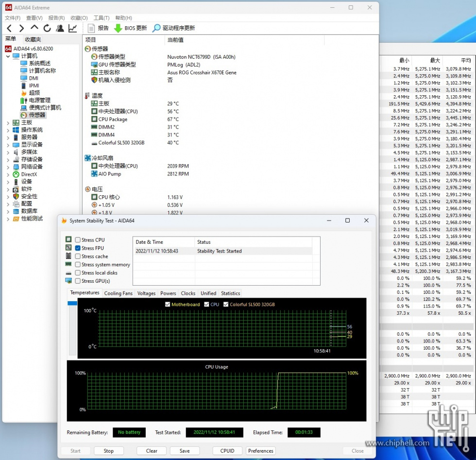Open 驱动程序更新 driver update search

pyautogui.click(x=174, y=28)
